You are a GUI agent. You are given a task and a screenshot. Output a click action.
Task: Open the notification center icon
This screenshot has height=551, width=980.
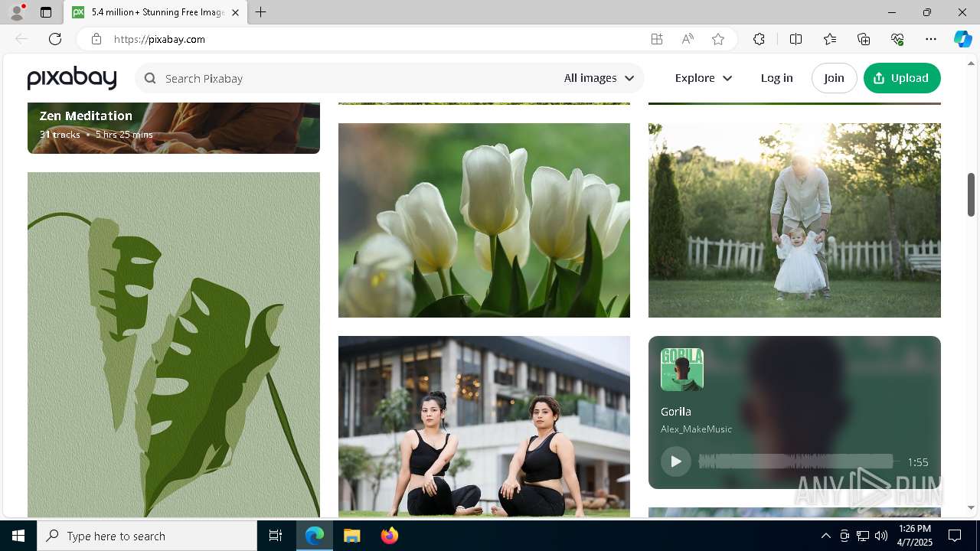[955, 536]
